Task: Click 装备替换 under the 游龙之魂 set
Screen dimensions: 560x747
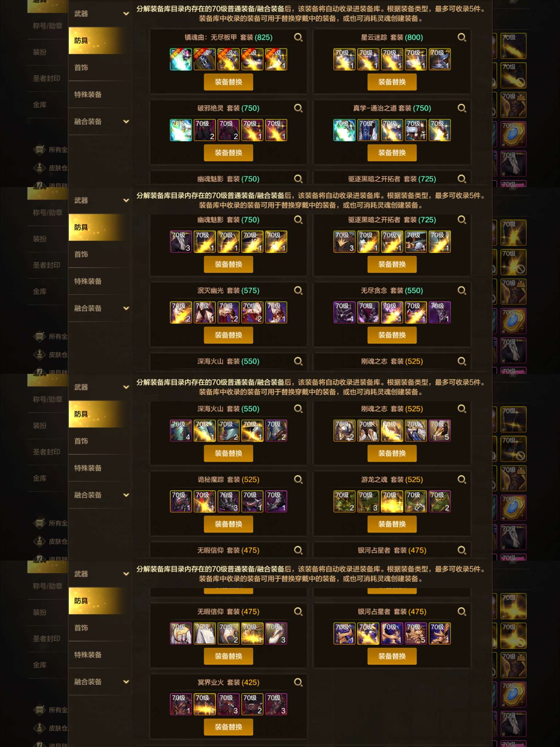Action: tap(392, 524)
